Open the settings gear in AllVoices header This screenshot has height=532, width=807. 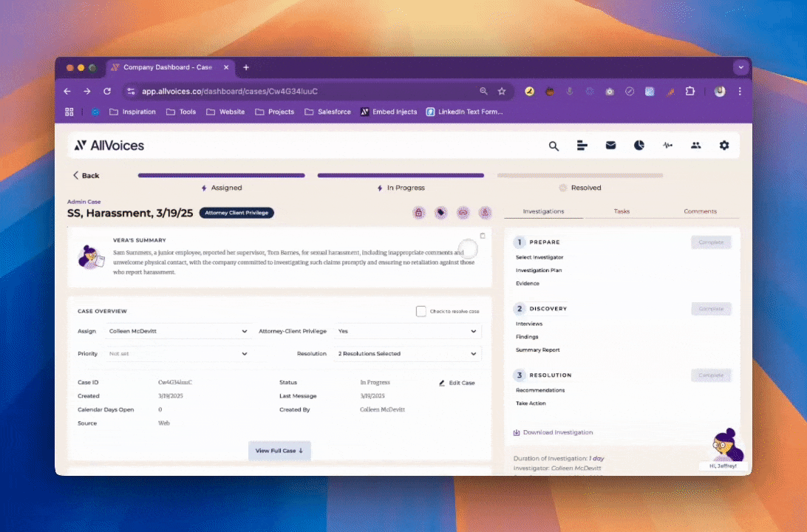click(x=724, y=146)
